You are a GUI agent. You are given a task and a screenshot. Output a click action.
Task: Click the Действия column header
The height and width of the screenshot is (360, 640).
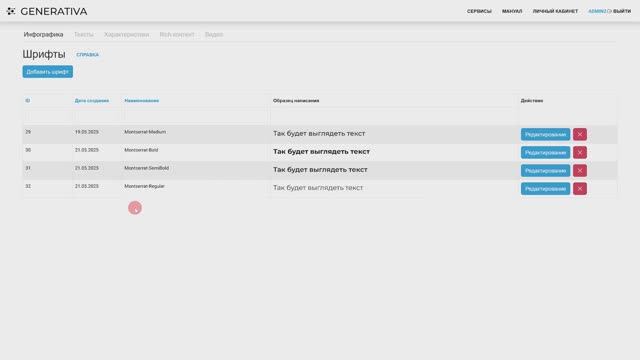[x=532, y=101]
